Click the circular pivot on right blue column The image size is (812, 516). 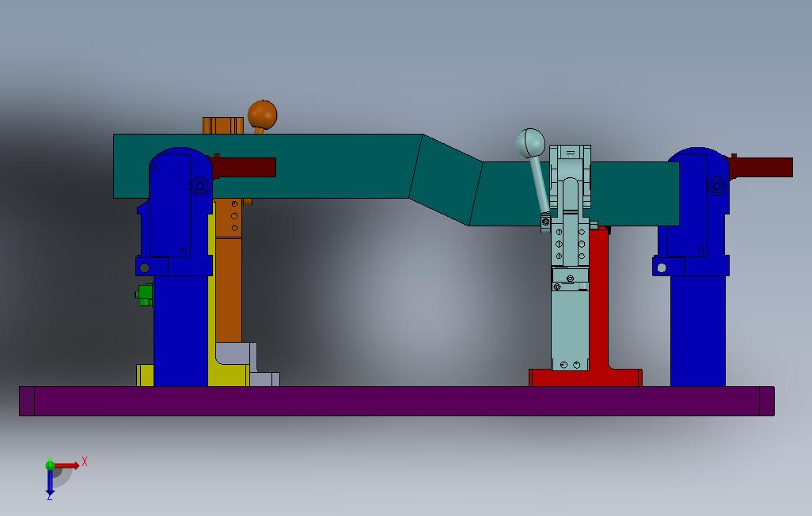tap(717, 185)
